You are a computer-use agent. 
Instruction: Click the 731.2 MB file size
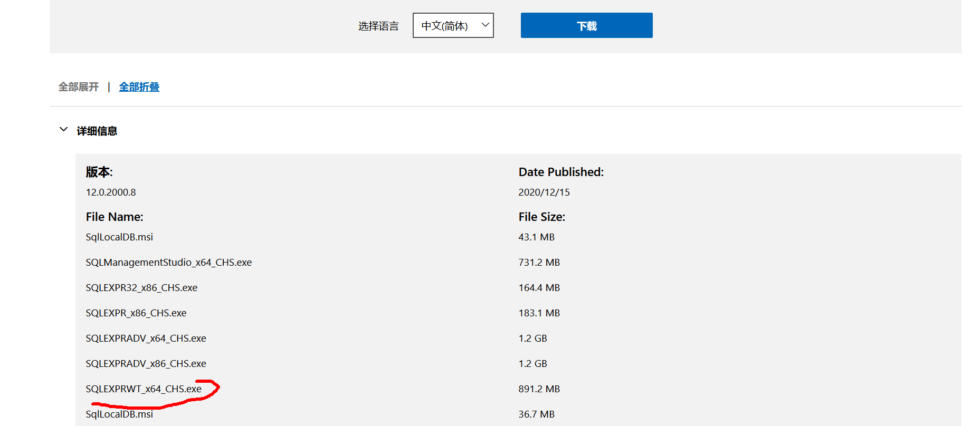(x=539, y=263)
